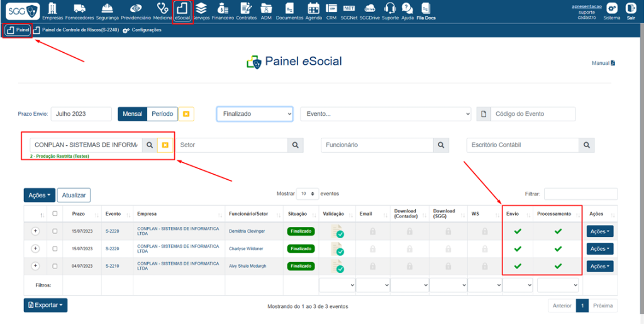Click the Escritório Contábil search magnifier
Image resolution: width=644 pixels, height=325 pixels.
coord(587,145)
